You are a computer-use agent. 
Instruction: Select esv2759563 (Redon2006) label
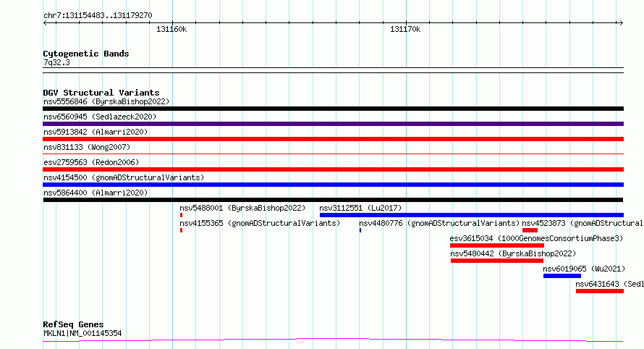pyautogui.click(x=91, y=162)
